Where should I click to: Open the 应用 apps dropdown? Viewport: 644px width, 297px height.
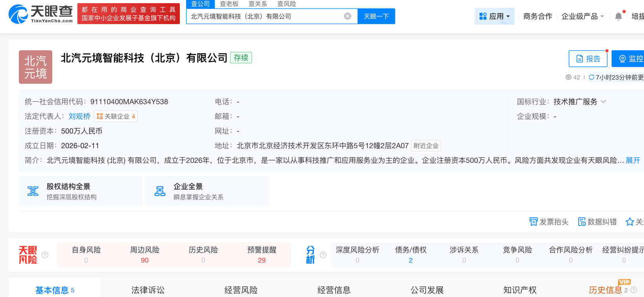pos(494,16)
